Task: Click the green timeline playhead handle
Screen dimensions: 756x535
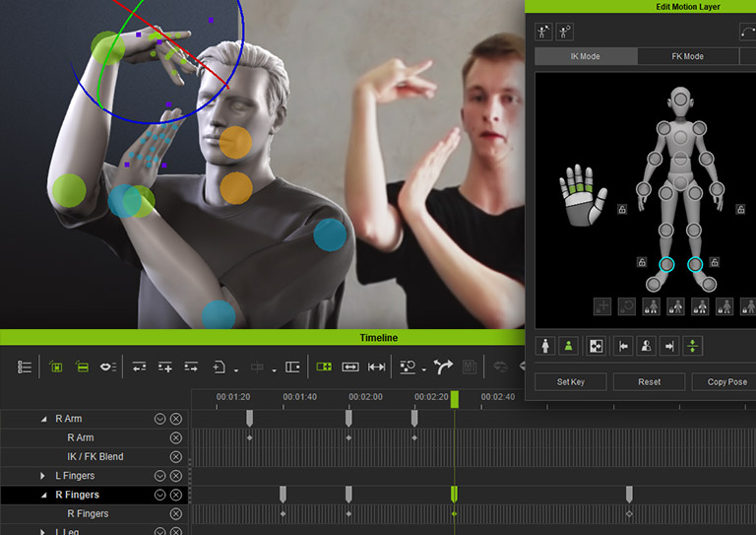Action: tap(455, 399)
